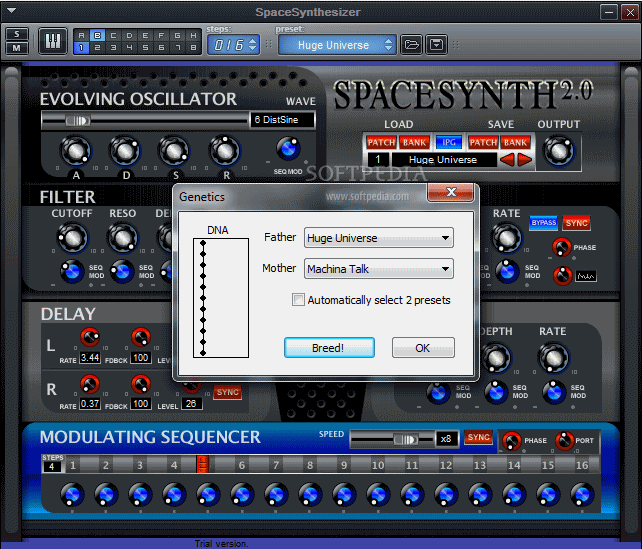Select sequencer step 10
Image resolution: width=642 pixels, height=549 pixels.
[378, 465]
